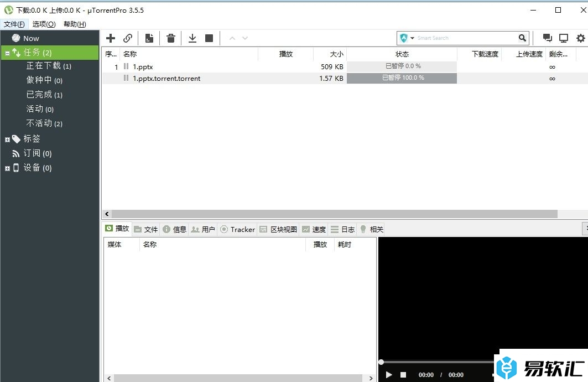Sort by 大小 column
The height and width of the screenshot is (382, 588).
[330, 54]
